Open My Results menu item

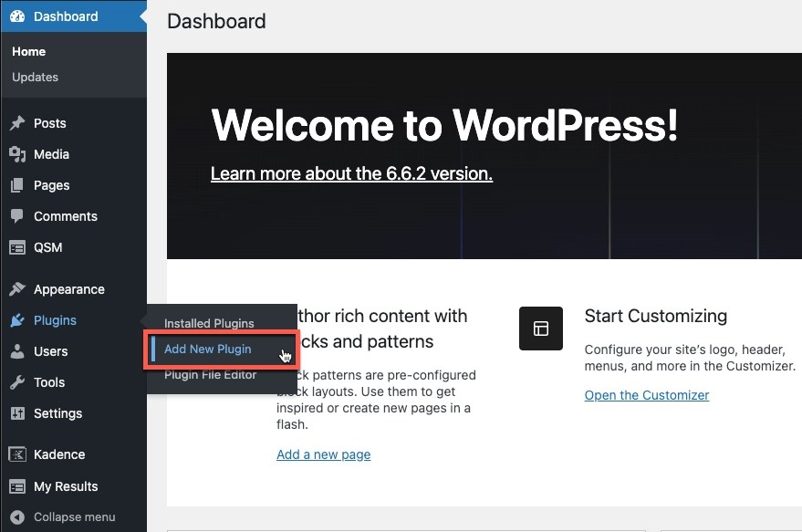coord(66,486)
